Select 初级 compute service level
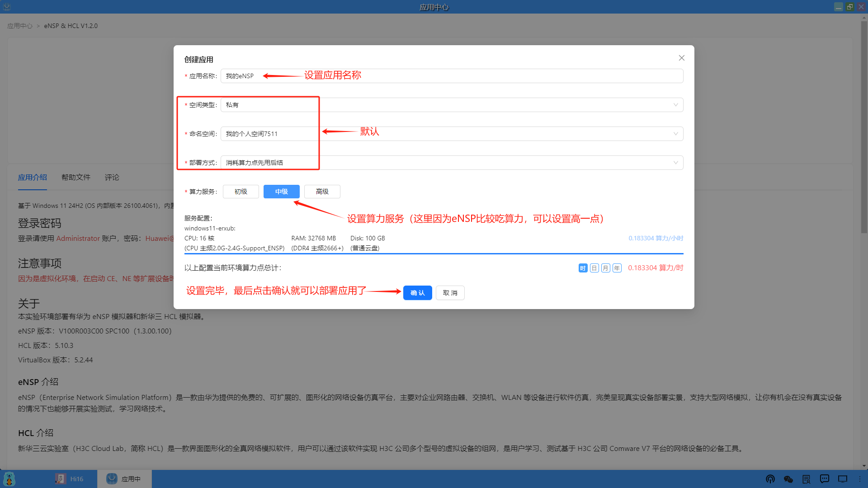This screenshot has width=868, height=488. [x=241, y=191]
